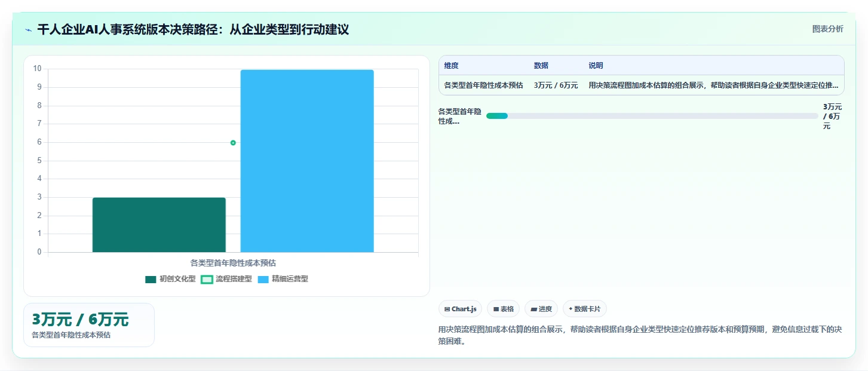Click the table cell 3万元 / 6万元
868x371 pixels.
click(556, 85)
